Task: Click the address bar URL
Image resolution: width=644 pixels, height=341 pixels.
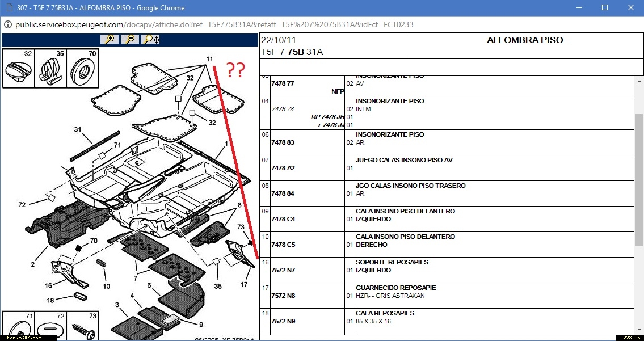Action: (214, 24)
